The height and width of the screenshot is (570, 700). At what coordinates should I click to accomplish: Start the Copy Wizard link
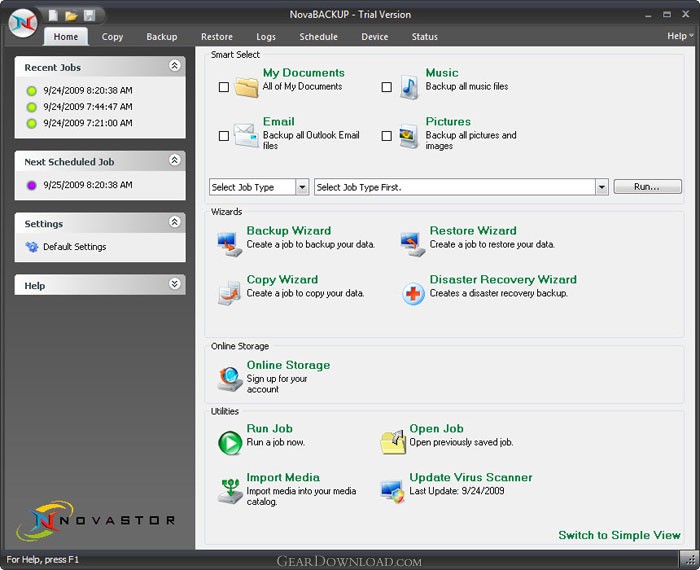[x=282, y=279]
